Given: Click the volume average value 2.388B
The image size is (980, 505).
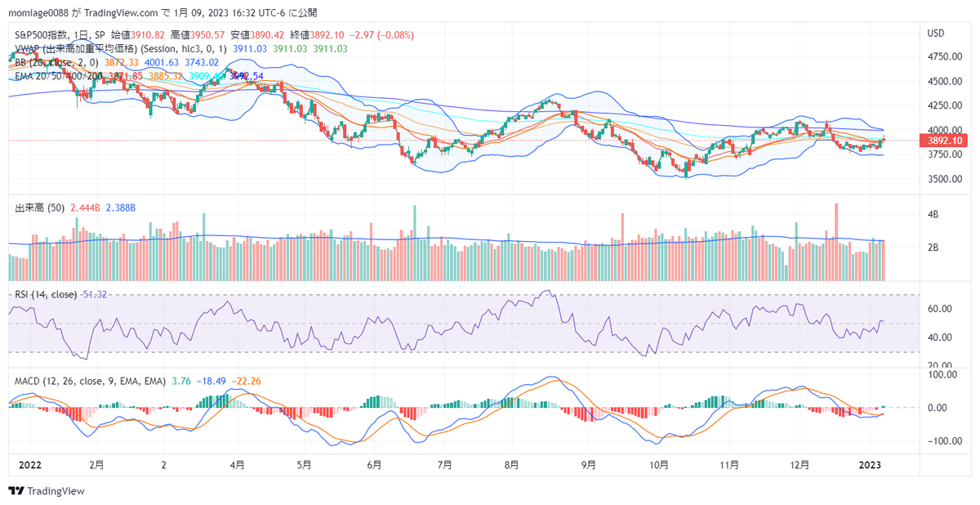Looking at the screenshot, I should (121, 208).
